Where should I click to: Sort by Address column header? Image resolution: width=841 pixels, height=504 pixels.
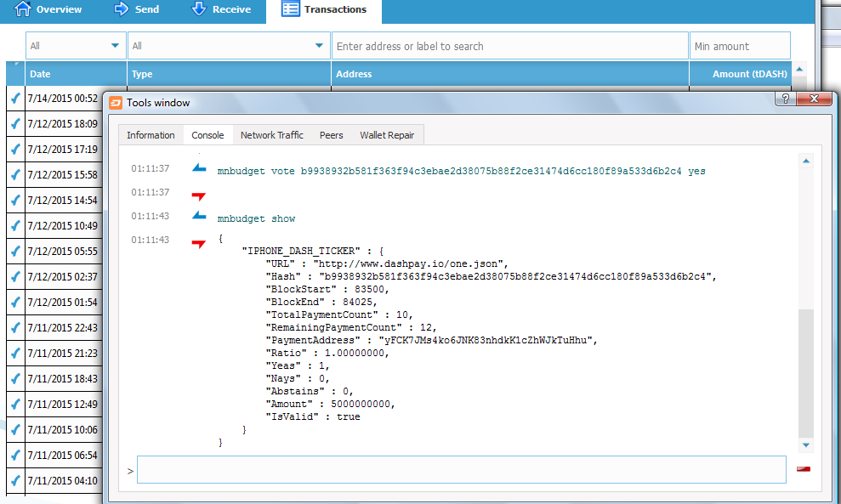[510, 74]
